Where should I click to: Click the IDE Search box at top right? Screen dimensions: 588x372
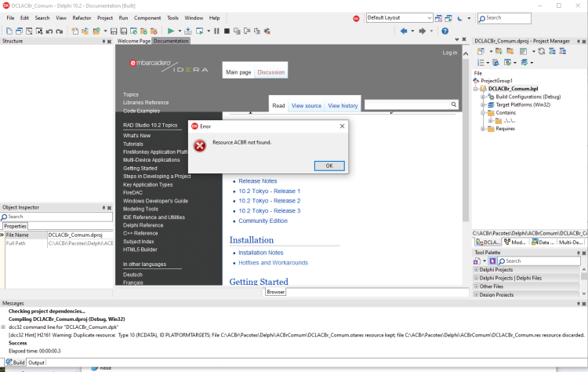(x=504, y=18)
